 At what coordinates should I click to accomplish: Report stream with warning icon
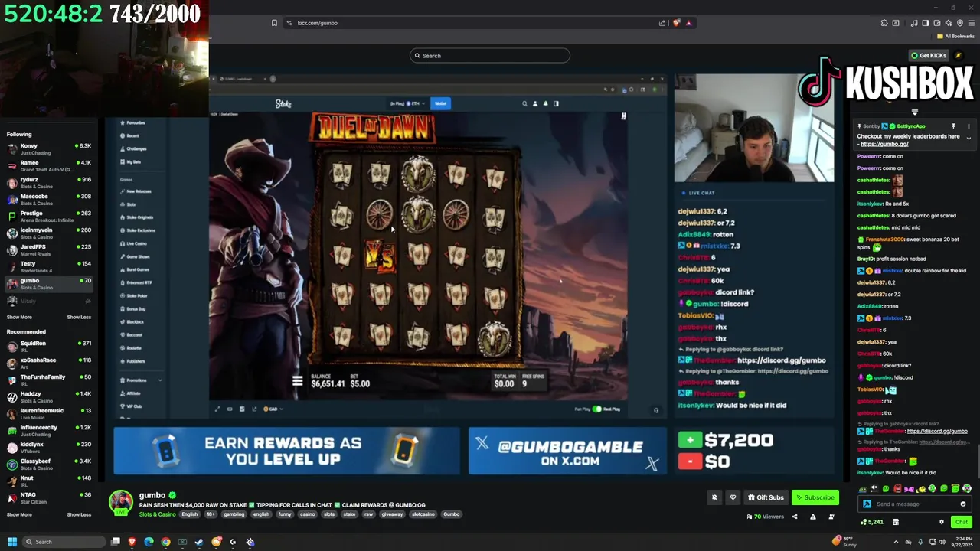pyautogui.click(x=812, y=517)
